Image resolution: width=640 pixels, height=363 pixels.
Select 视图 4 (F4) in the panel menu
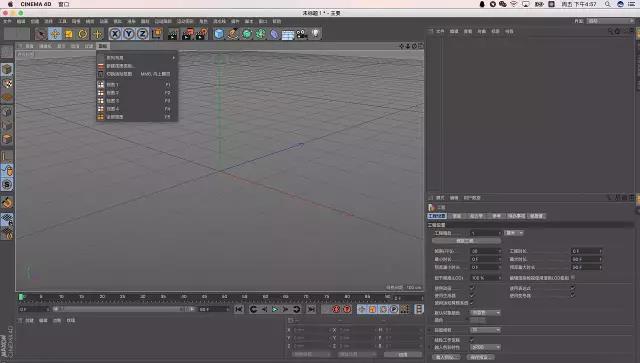click(137, 109)
